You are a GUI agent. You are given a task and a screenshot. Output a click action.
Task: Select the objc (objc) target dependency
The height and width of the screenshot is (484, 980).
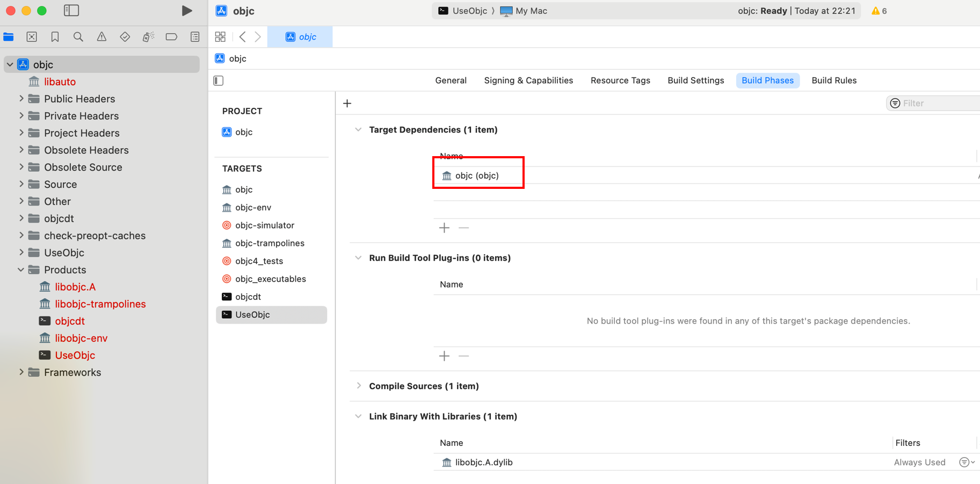707,175
